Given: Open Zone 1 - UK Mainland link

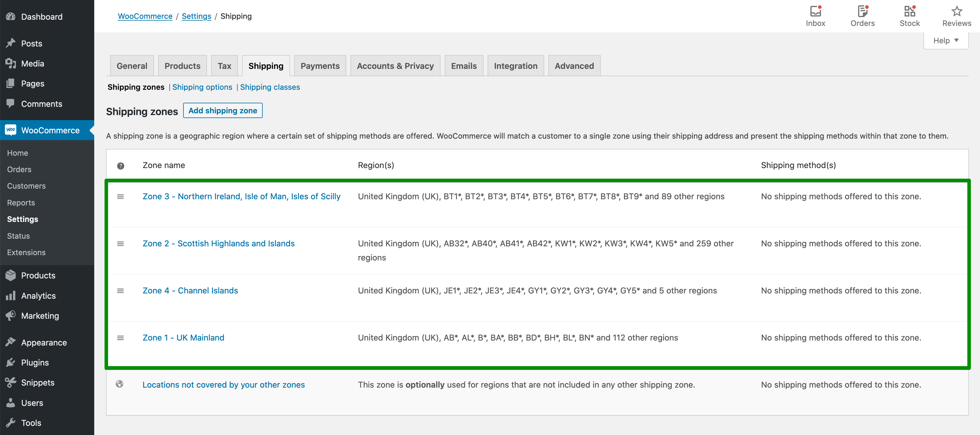Looking at the screenshot, I should [x=183, y=338].
